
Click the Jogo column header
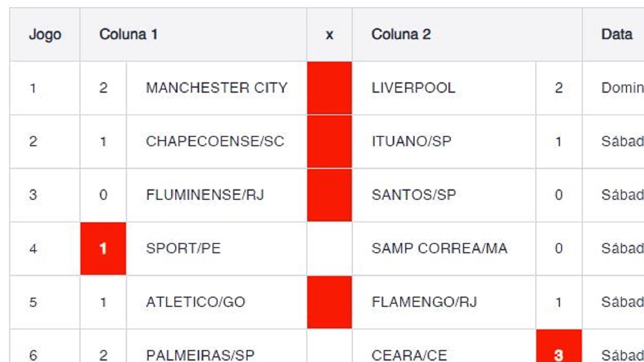tap(45, 34)
